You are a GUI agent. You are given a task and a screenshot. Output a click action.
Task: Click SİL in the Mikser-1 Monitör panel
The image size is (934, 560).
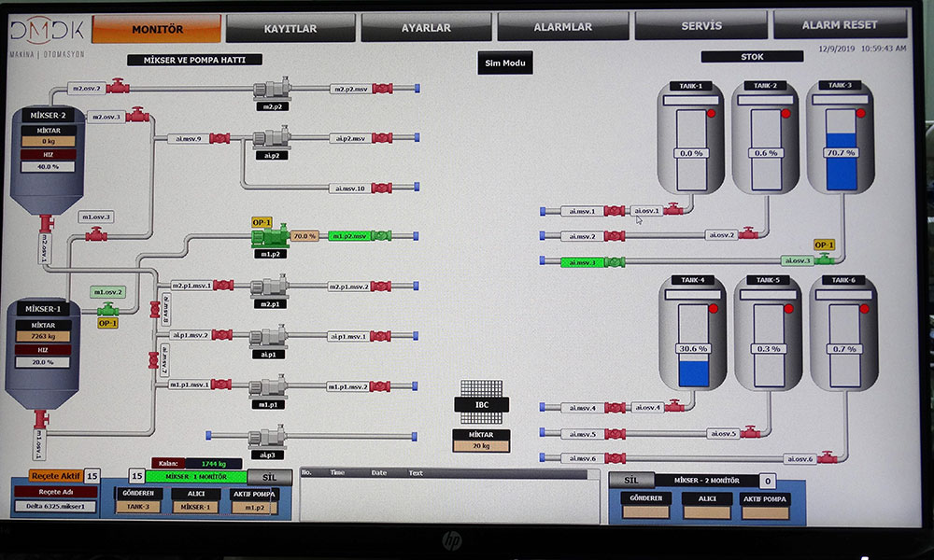[x=269, y=477]
